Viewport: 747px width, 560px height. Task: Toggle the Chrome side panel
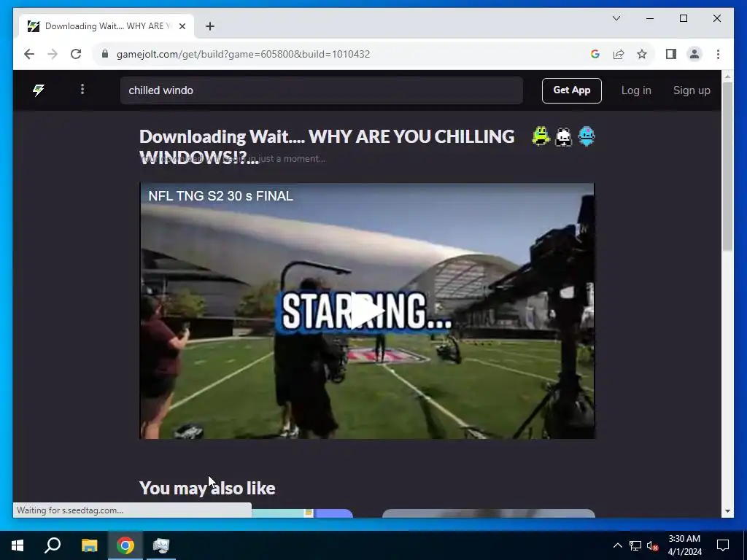tap(671, 54)
